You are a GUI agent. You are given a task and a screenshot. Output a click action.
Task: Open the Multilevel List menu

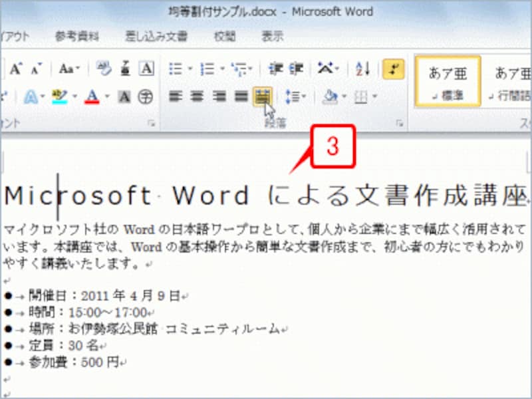coord(241,69)
